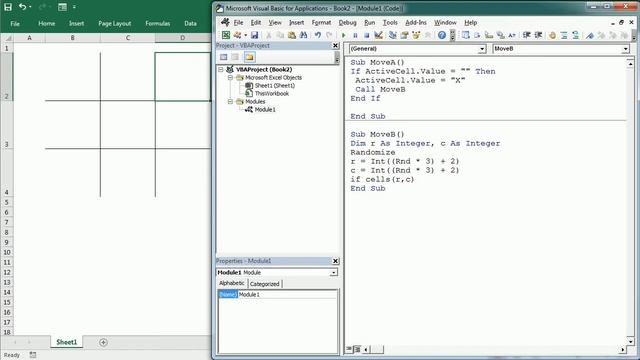The width and height of the screenshot is (640, 360).
Task: Open Excel's Undo history dropdown arrow
Action: pyautogui.click(x=30, y=7)
